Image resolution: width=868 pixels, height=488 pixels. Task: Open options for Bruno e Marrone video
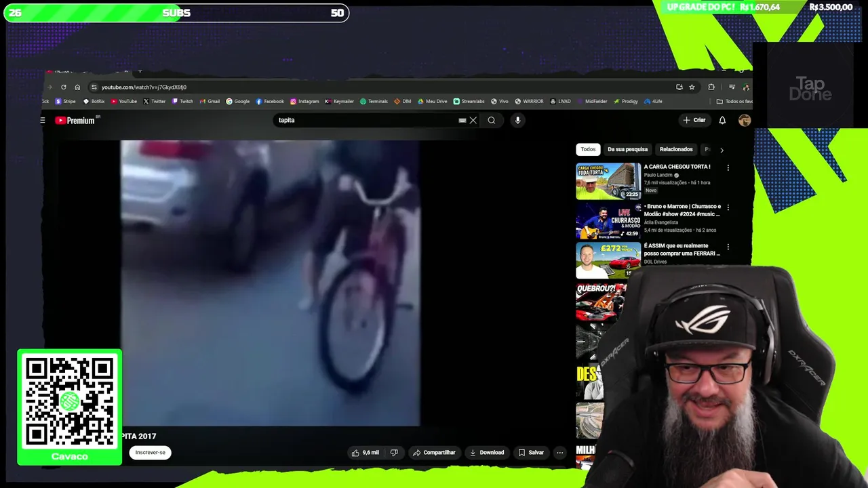728,207
